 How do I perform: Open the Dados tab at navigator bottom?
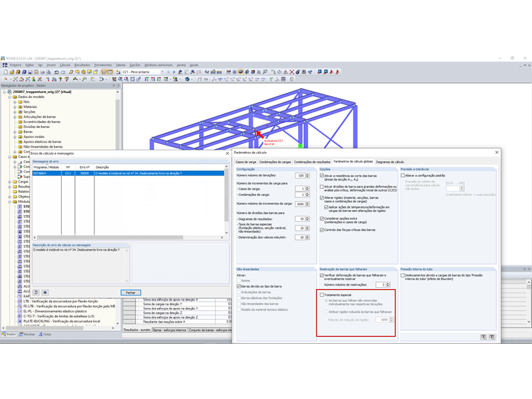coord(9,334)
